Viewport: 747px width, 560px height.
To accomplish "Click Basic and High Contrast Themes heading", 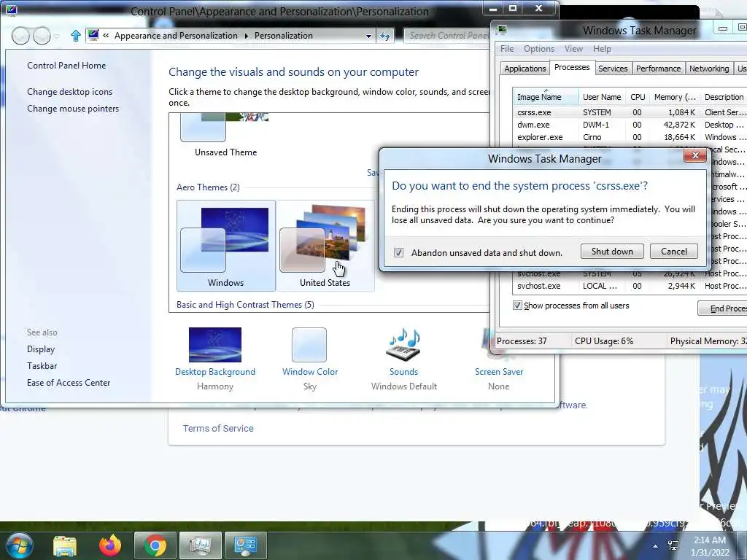I will click(245, 305).
